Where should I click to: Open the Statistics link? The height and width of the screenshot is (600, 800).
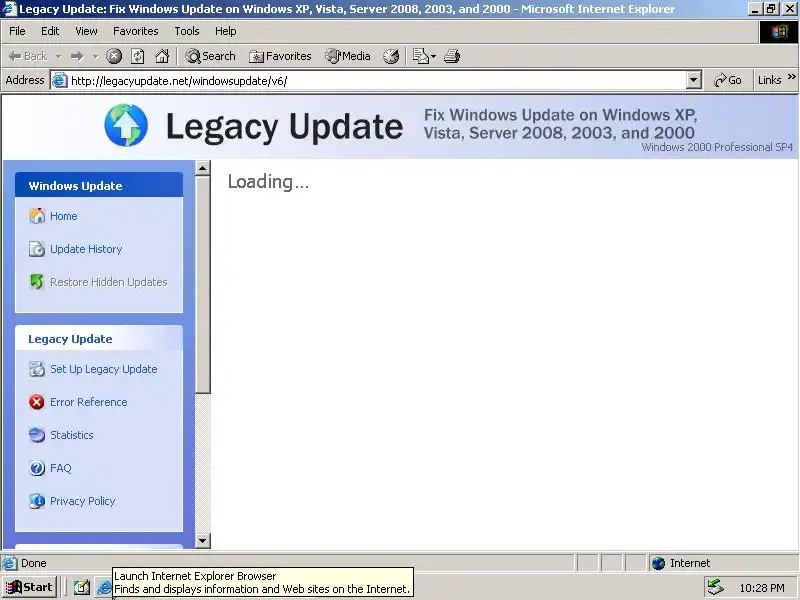pyautogui.click(x=72, y=435)
